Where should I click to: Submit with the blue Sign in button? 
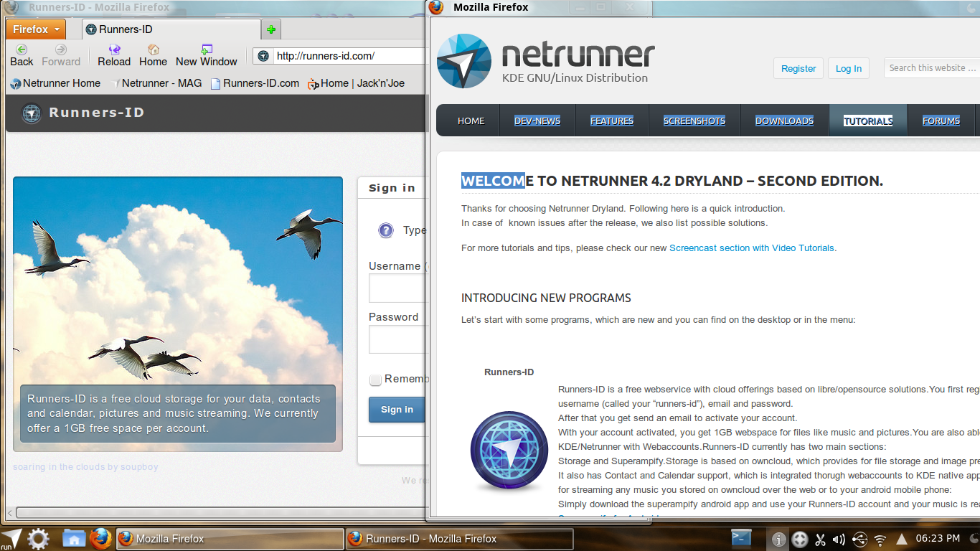397,410
